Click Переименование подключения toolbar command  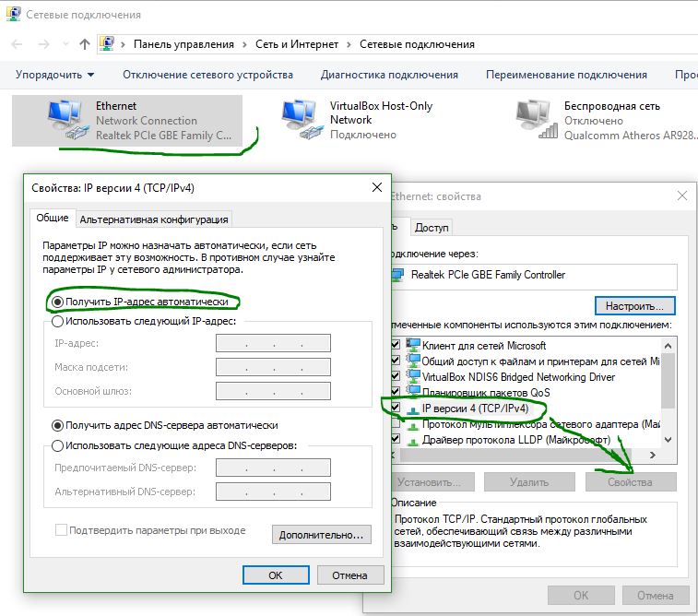pyautogui.click(x=566, y=75)
